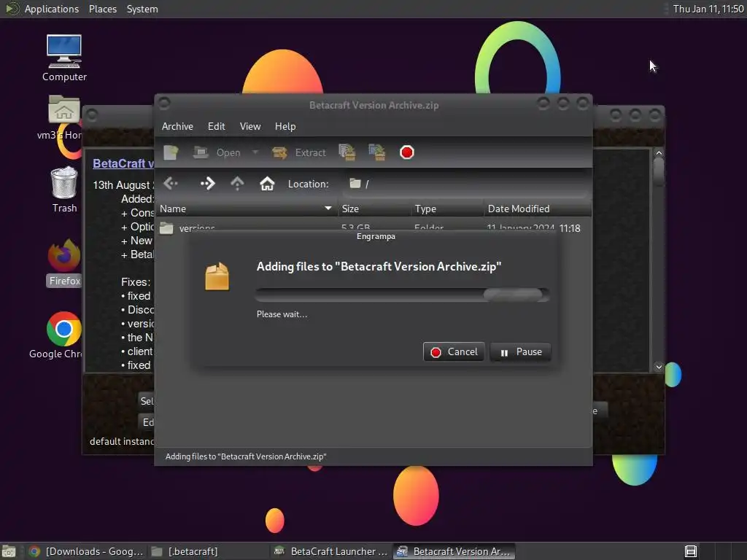Go to the home location icon

(267, 183)
